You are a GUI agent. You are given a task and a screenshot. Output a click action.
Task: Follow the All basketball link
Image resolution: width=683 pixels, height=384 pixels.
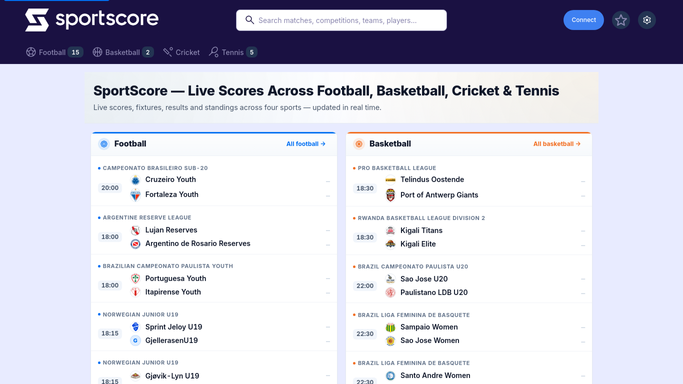click(x=557, y=144)
